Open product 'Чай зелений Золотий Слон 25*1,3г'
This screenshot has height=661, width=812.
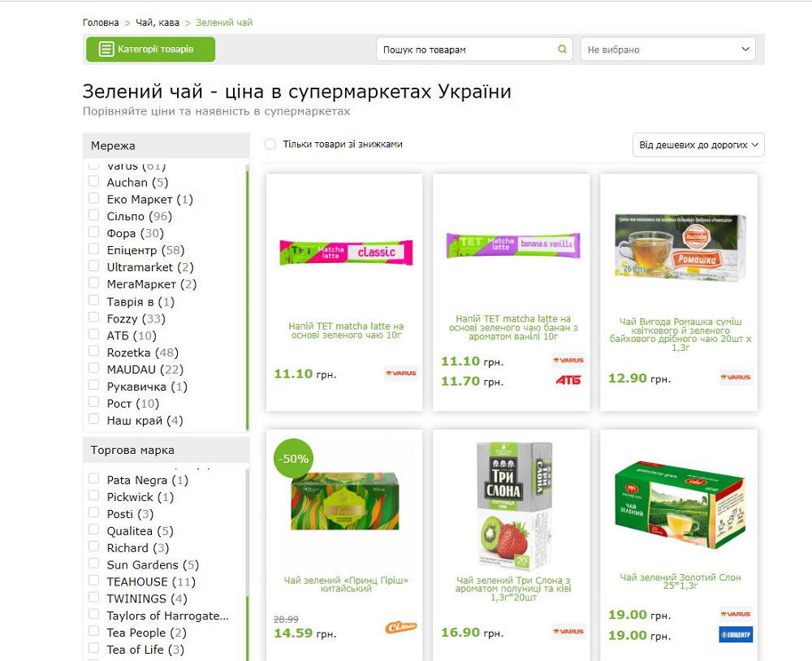(680, 581)
